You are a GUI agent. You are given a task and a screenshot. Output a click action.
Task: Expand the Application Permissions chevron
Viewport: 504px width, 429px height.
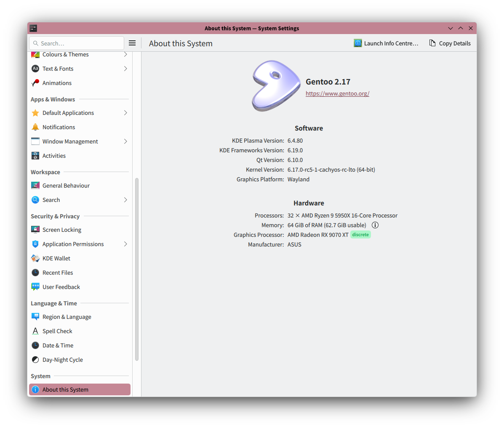coord(125,244)
